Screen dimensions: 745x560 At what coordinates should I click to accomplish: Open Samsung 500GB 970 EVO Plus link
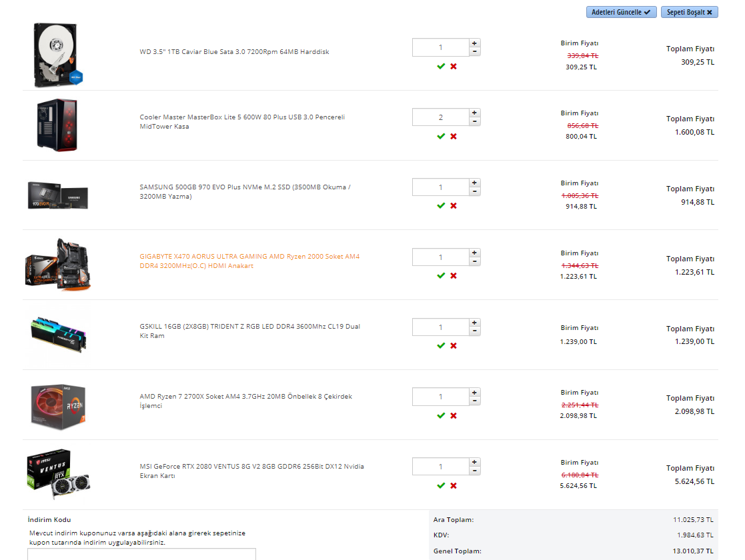pyautogui.click(x=245, y=191)
